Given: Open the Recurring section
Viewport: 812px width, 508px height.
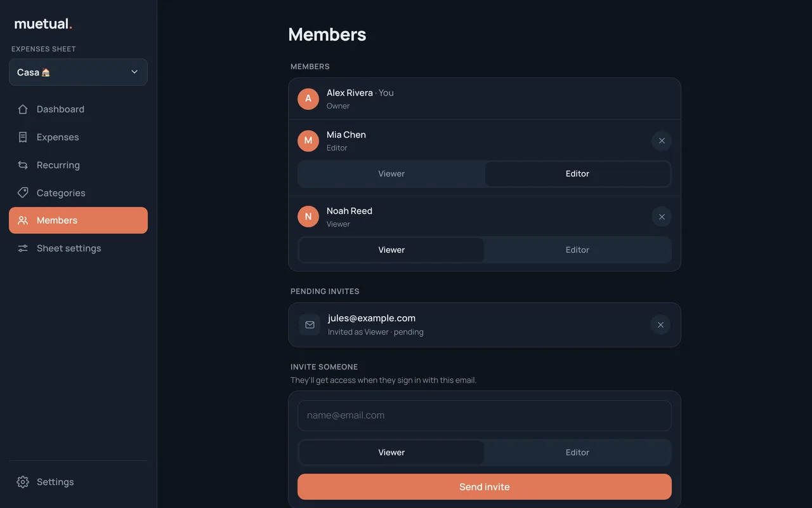Looking at the screenshot, I should pos(78,165).
